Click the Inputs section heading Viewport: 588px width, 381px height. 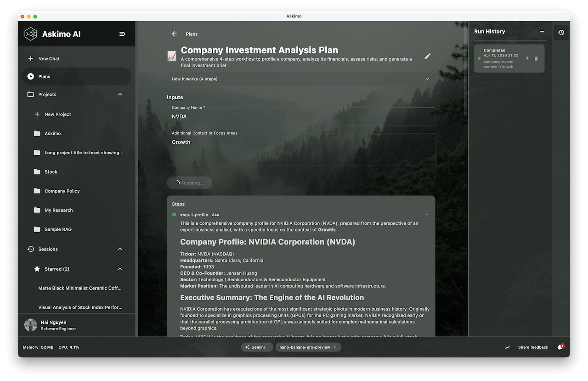click(x=175, y=97)
